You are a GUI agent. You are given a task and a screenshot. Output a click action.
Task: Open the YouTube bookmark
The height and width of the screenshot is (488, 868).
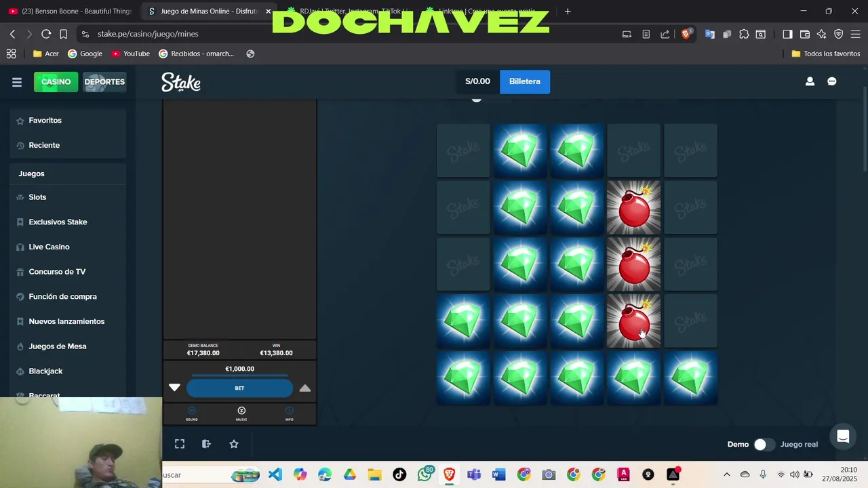[131, 54]
